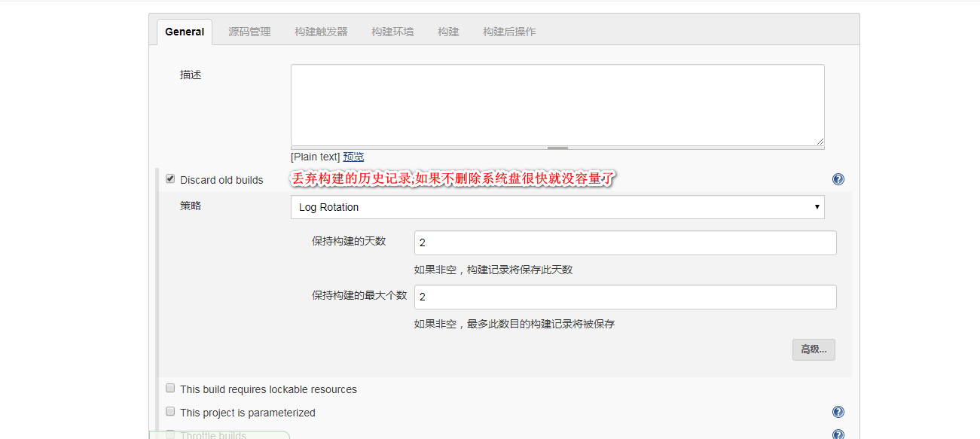This screenshot has height=439, width=980.
Task: Click the This build requires lockable resources label
Action: click(268, 389)
